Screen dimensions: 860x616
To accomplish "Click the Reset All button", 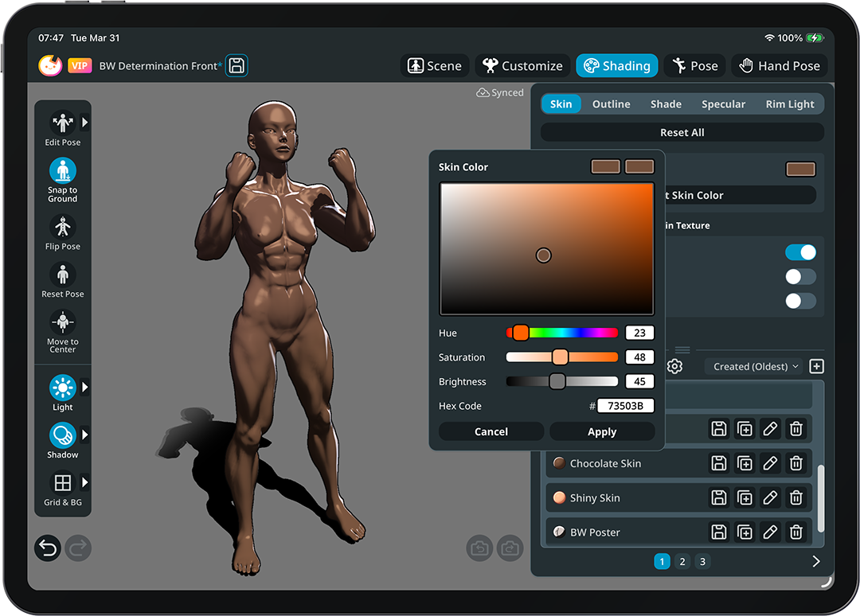I will coord(682,132).
